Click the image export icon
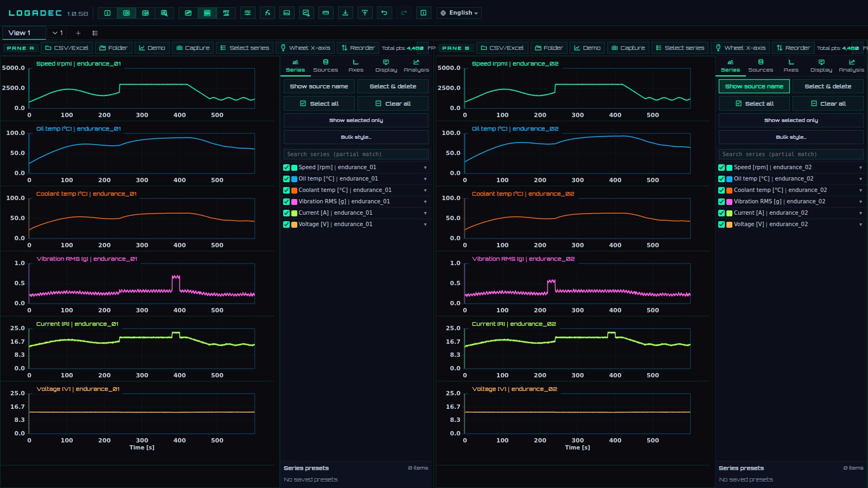This screenshot has height=488, width=868. pyautogui.click(x=286, y=13)
